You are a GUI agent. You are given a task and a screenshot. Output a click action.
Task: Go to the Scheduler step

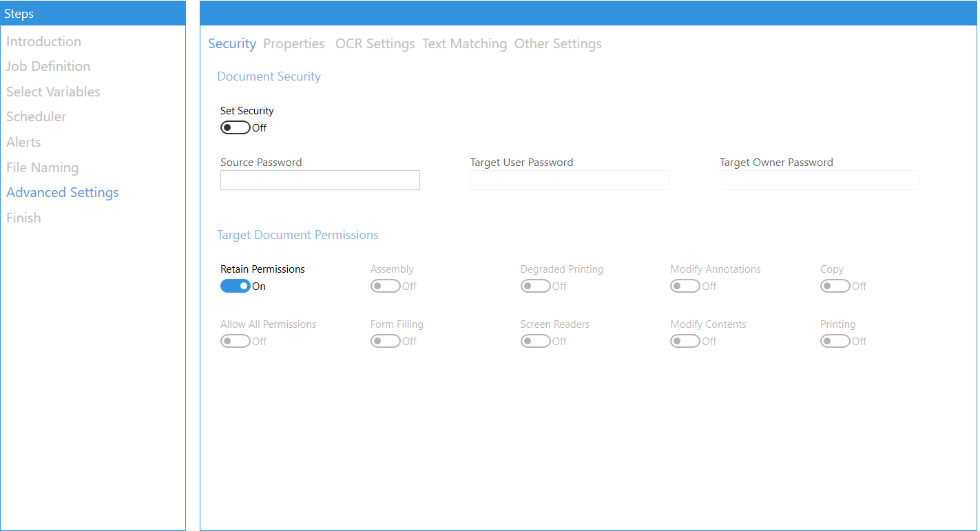[x=36, y=116]
